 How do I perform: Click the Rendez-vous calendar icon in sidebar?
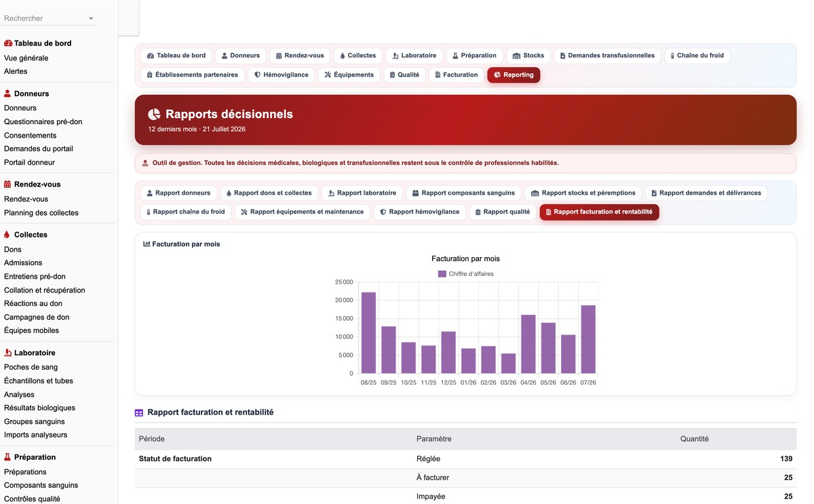pyautogui.click(x=8, y=185)
